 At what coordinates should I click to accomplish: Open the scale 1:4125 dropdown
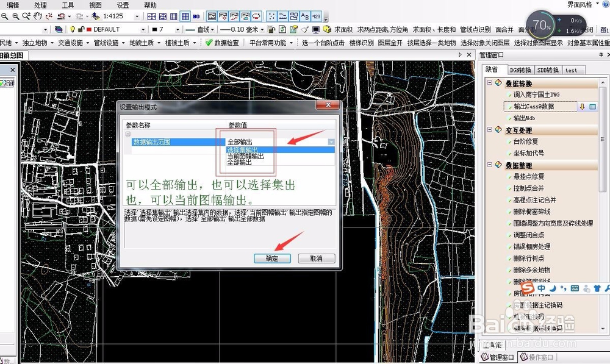(137, 16)
